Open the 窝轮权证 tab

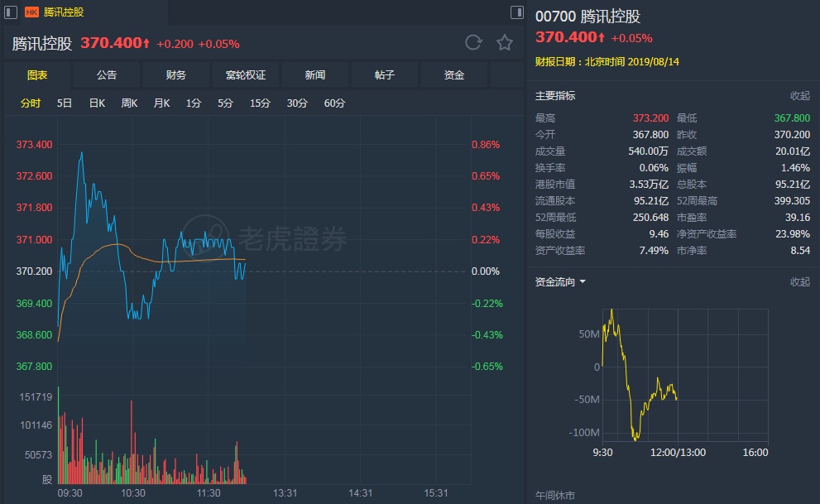[246, 75]
